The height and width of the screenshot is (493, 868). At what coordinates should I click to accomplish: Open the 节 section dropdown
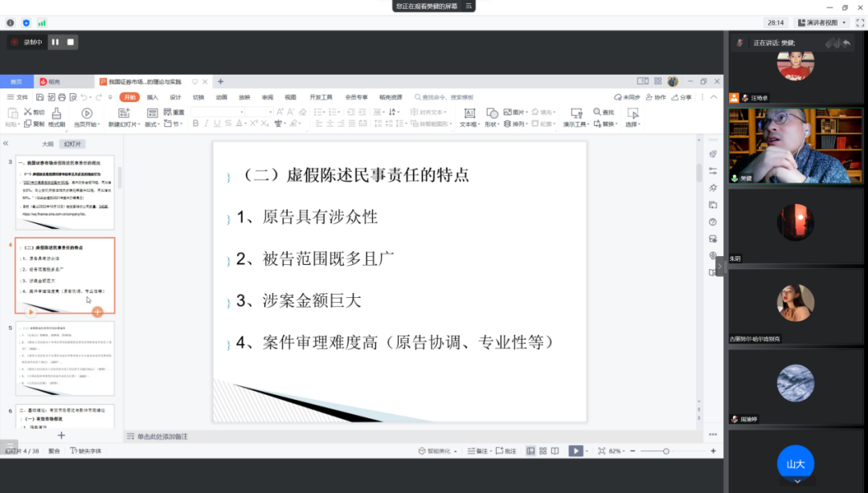[172, 124]
